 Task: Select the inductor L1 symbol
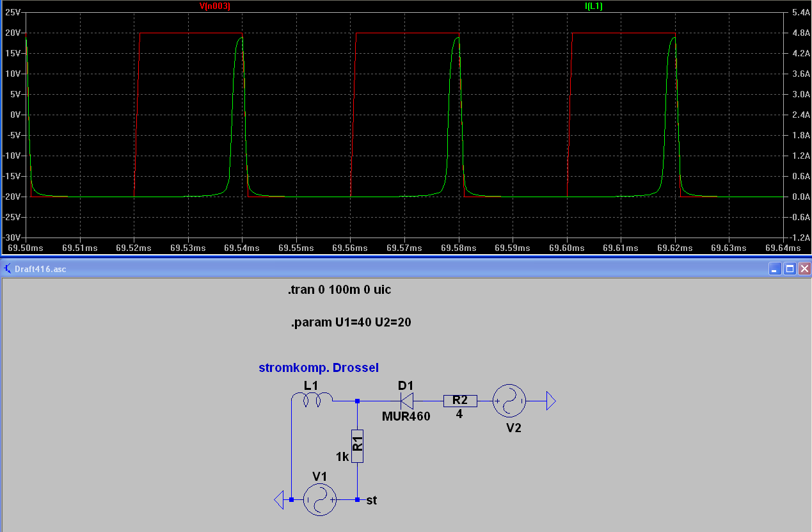click(312, 401)
